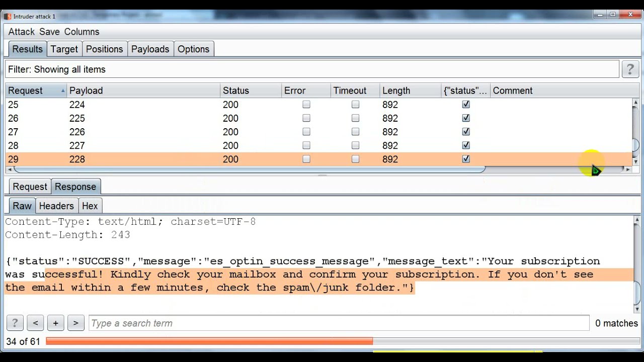Toggle status match checkbox for request 25
Screen dimensions: 644x362
click(x=466, y=105)
